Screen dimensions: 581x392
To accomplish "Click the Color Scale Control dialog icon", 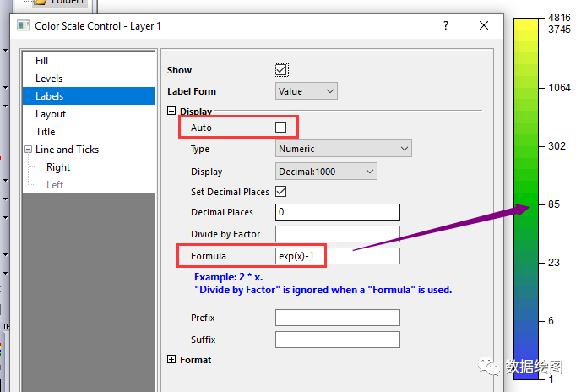I will click(x=23, y=25).
